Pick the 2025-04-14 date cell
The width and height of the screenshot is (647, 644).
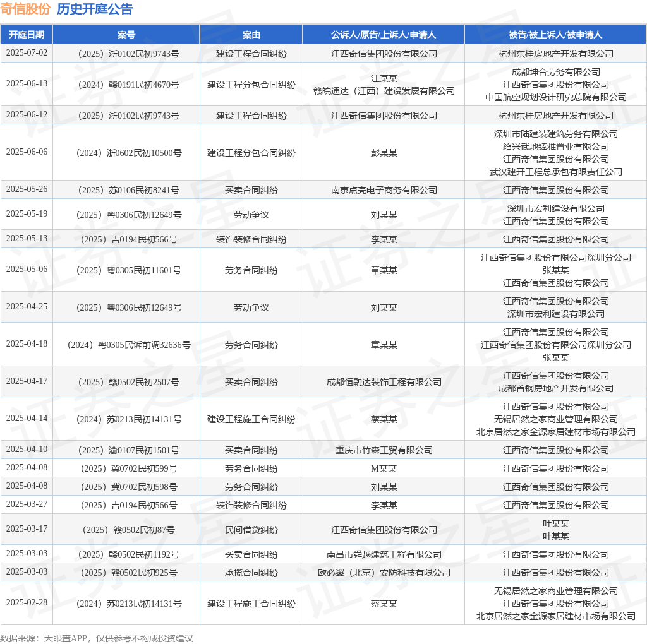[27, 418]
